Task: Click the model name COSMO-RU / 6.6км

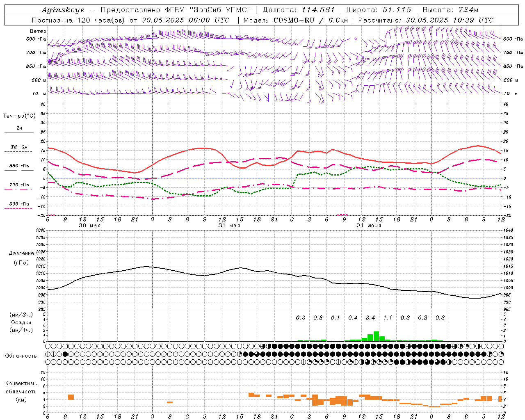Action: click(310, 20)
